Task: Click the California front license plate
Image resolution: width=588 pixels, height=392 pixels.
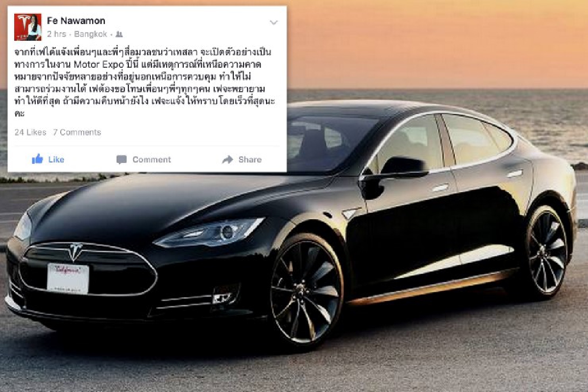Action: (x=68, y=279)
